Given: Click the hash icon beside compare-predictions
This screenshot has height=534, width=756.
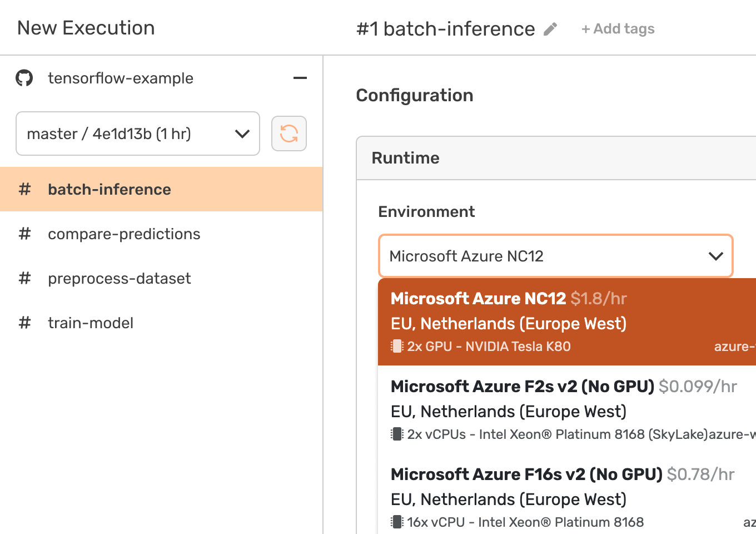Looking at the screenshot, I should (24, 234).
